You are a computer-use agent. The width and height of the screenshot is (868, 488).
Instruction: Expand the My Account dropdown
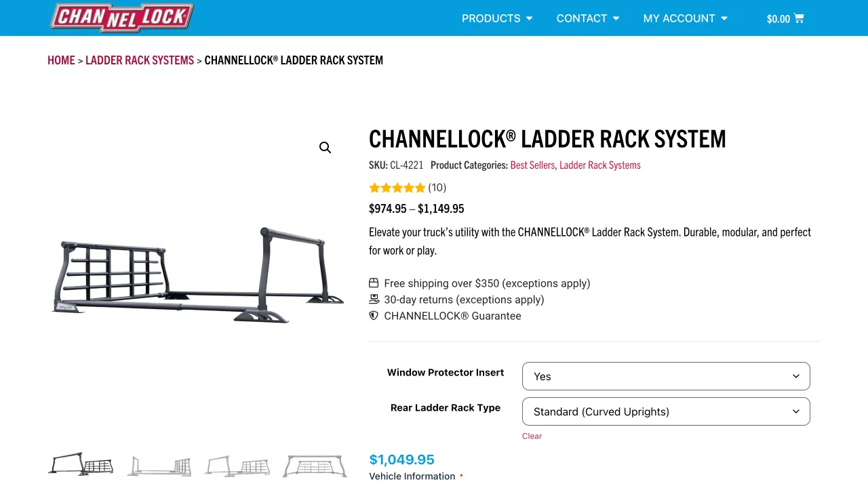(x=724, y=18)
